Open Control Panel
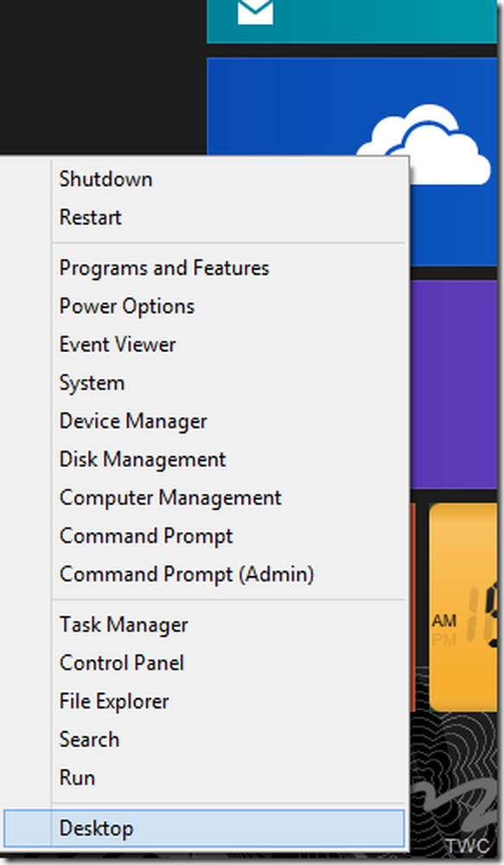The height and width of the screenshot is (865, 504). tap(122, 663)
